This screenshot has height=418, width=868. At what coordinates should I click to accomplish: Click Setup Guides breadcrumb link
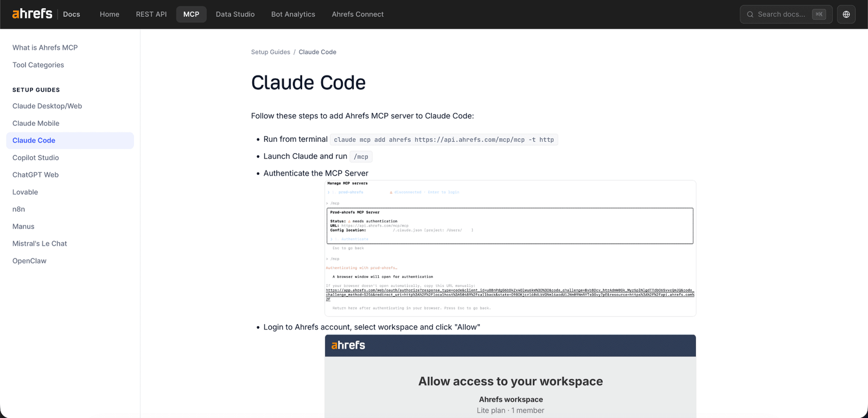[271, 52]
